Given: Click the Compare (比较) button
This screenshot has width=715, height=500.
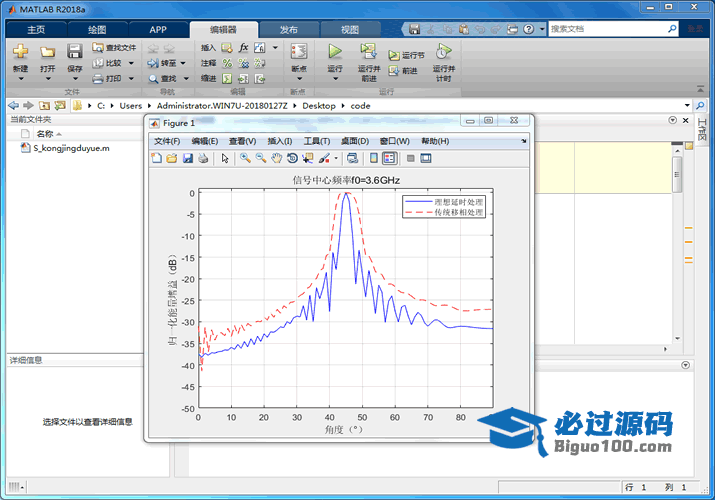Looking at the screenshot, I should [109, 63].
